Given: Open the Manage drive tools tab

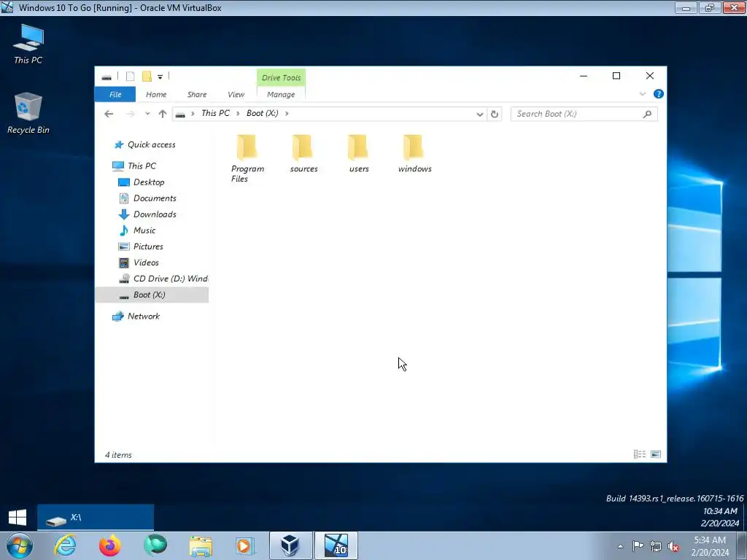Looking at the screenshot, I should (x=281, y=94).
